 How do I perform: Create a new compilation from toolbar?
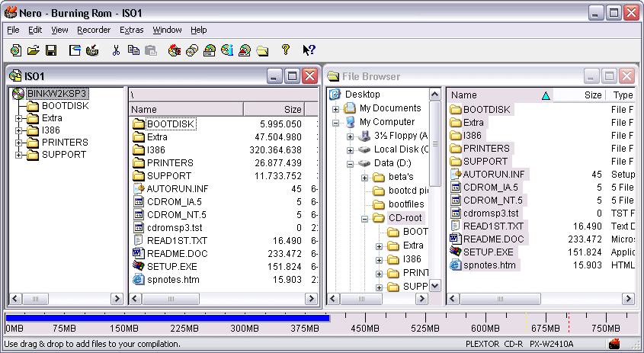(15, 50)
